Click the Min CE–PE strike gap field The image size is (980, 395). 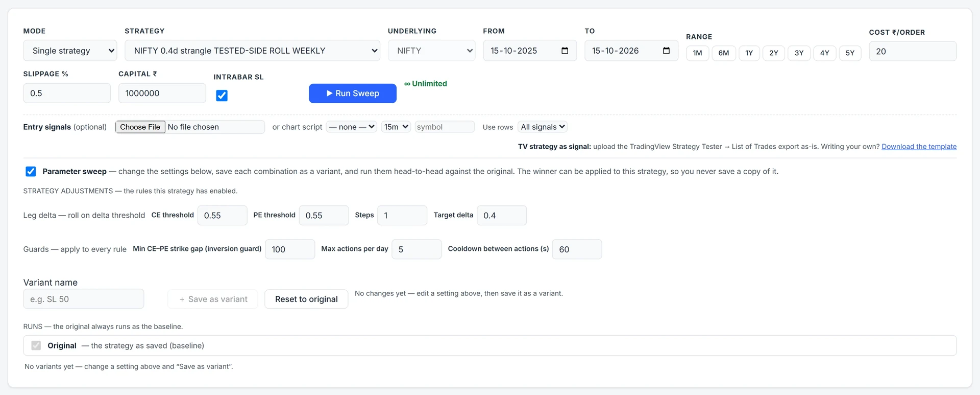click(290, 249)
